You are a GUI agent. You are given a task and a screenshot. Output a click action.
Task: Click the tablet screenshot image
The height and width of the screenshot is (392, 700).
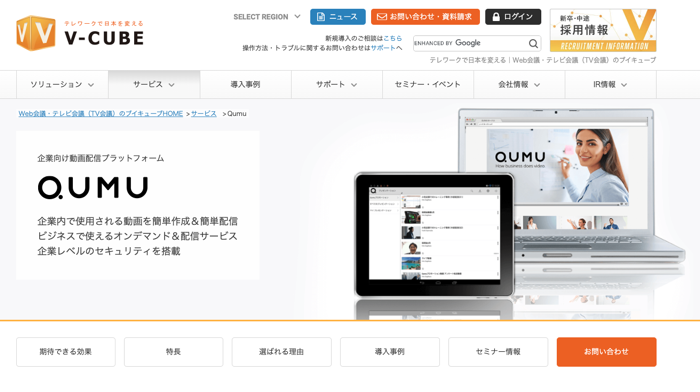pos(434,235)
